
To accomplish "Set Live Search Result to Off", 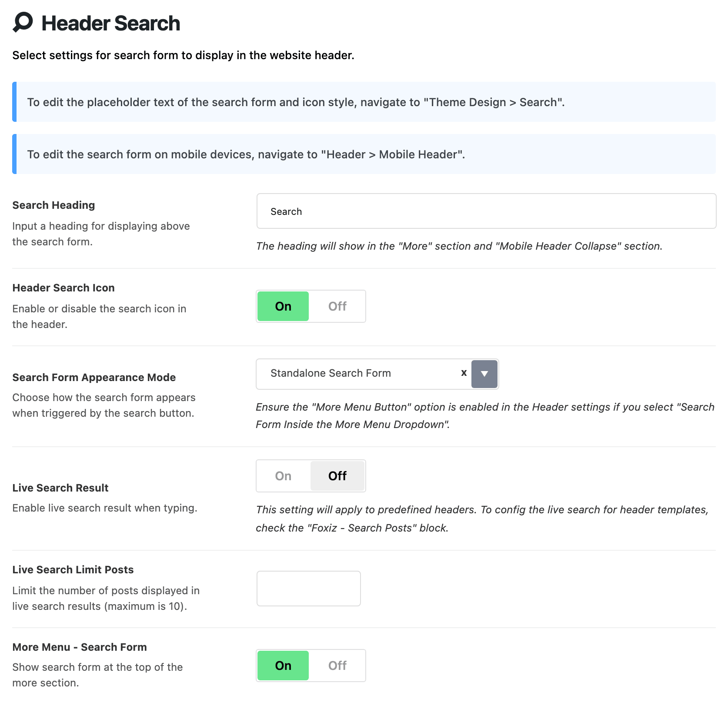I will 337,476.
